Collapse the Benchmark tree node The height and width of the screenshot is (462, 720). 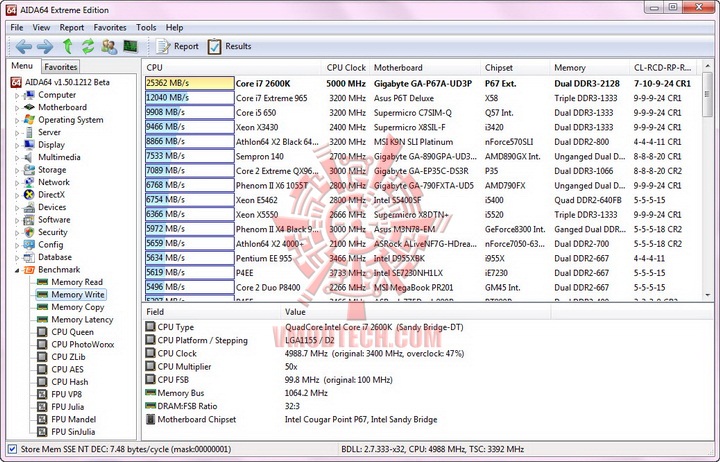(17, 270)
